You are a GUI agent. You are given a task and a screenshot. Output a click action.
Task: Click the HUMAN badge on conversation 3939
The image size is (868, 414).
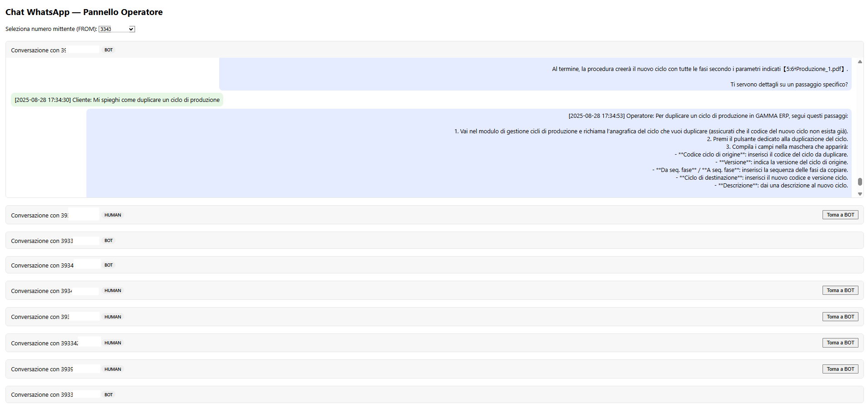(x=113, y=369)
